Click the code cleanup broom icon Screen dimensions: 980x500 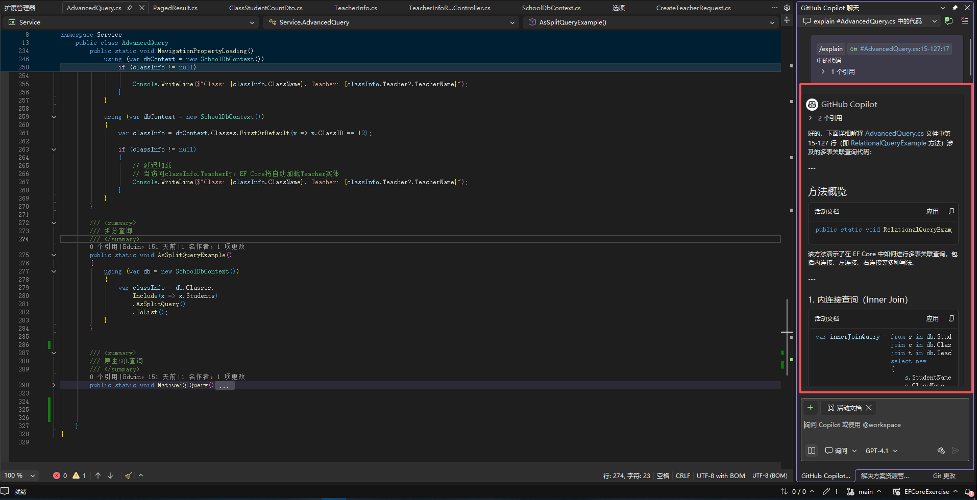pyautogui.click(x=129, y=476)
